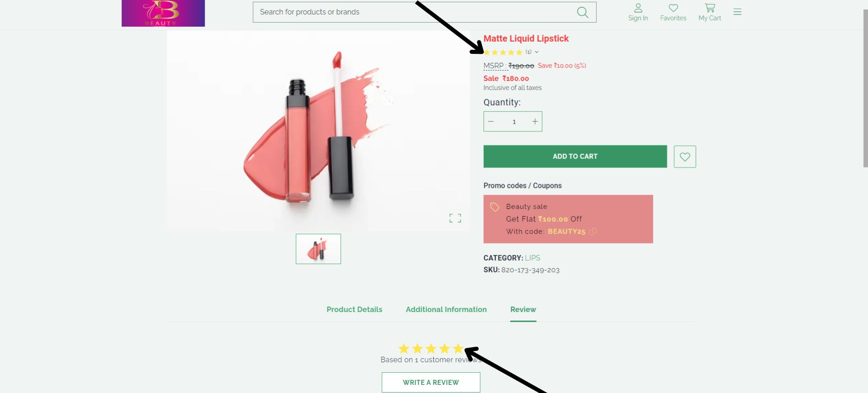Click the Beauty logo to go home

pos(163,13)
